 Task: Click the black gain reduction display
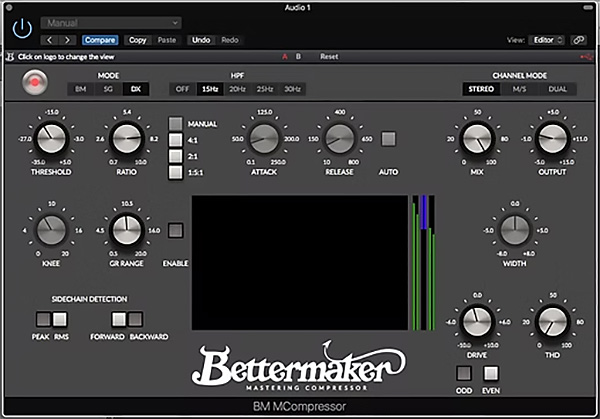[x=300, y=262]
